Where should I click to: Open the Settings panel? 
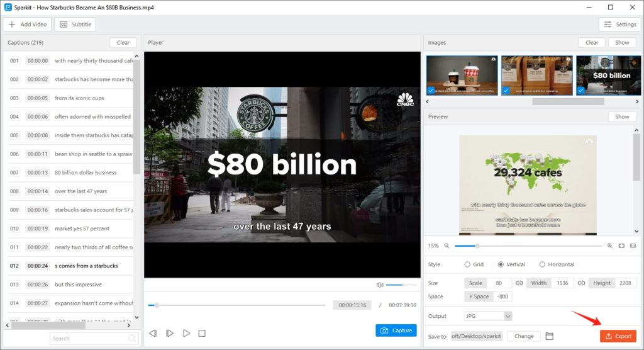coord(619,25)
